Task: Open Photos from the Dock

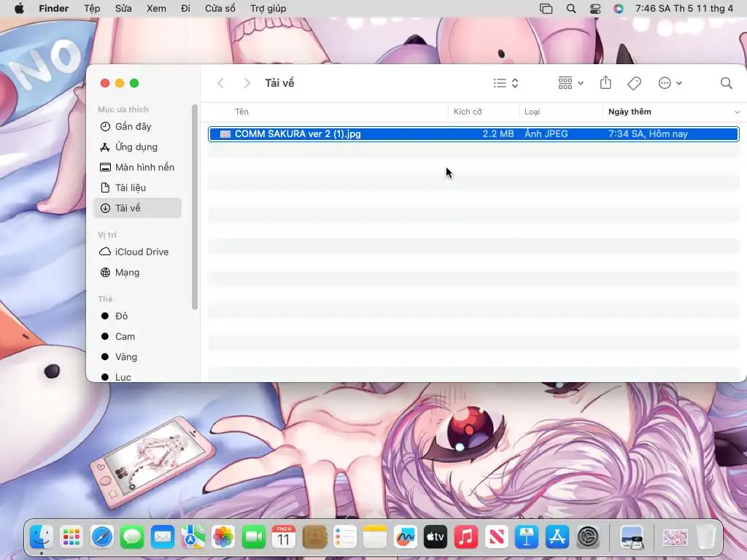Action: pos(223,537)
